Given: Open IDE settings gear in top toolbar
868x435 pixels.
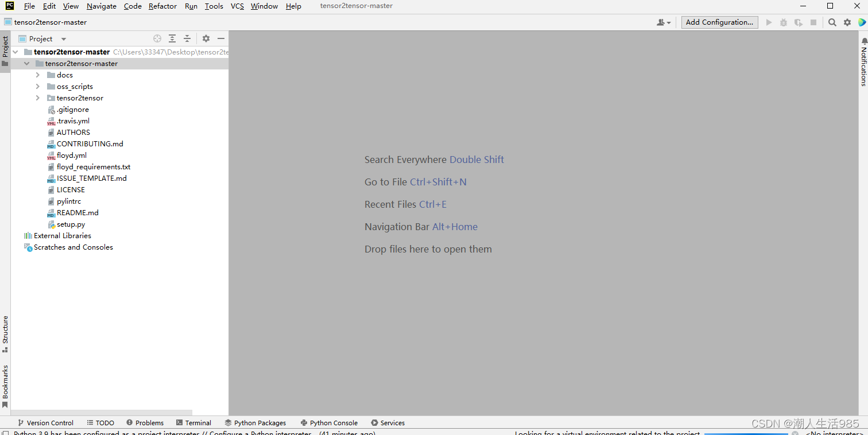Looking at the screenshot, I should 847,22.
